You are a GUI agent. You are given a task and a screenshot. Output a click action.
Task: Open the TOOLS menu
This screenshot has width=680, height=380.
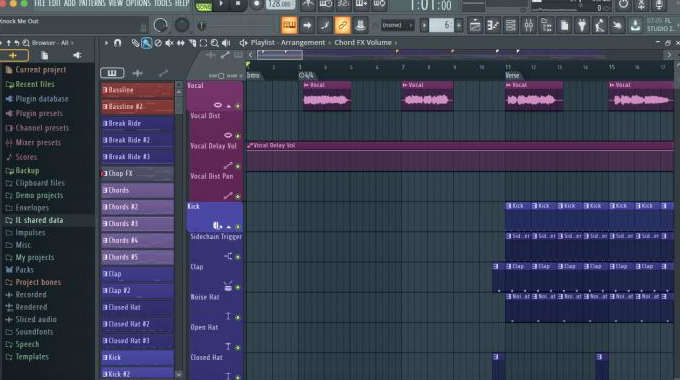coord(163,3)
